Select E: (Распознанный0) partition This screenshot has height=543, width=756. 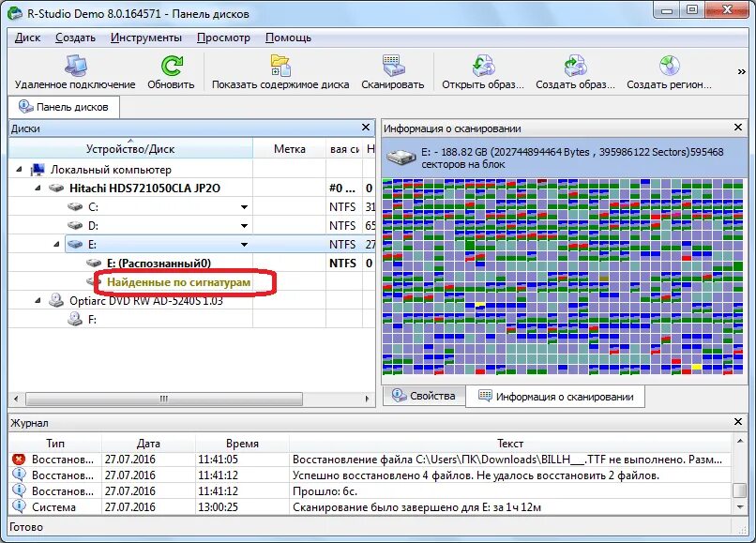[159, 264]
